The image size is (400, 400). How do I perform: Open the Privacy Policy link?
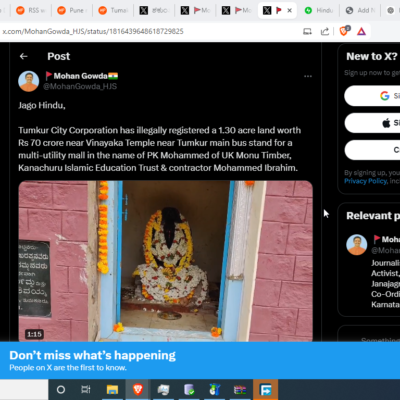(366, 181)
